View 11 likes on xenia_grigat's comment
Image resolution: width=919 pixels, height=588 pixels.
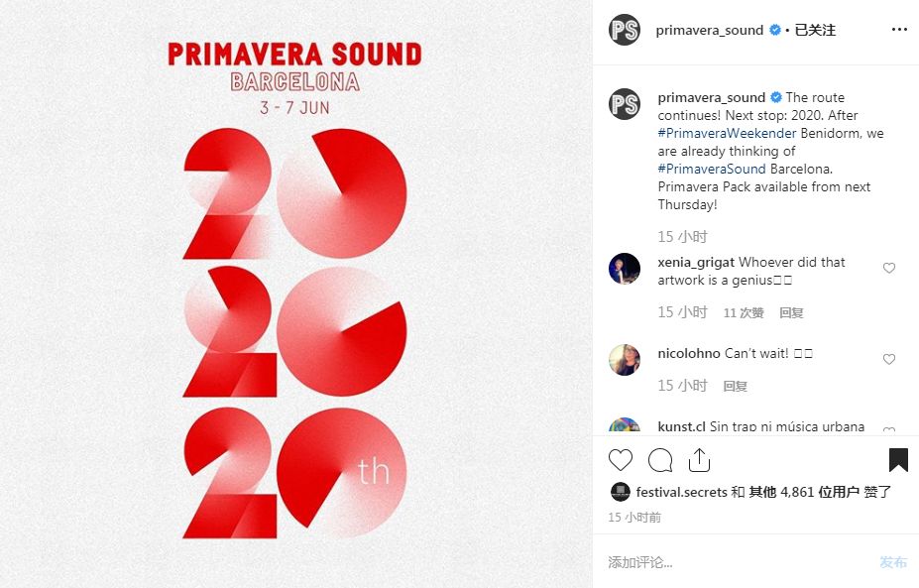click(744, 312)
